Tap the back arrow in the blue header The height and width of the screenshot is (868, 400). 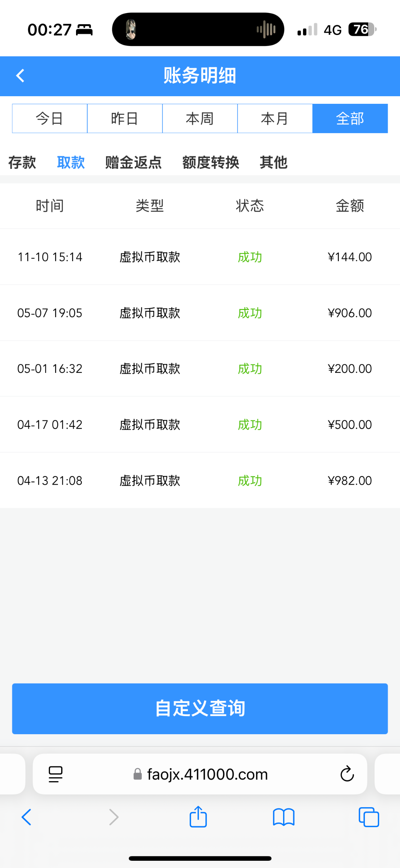point(21,76)
